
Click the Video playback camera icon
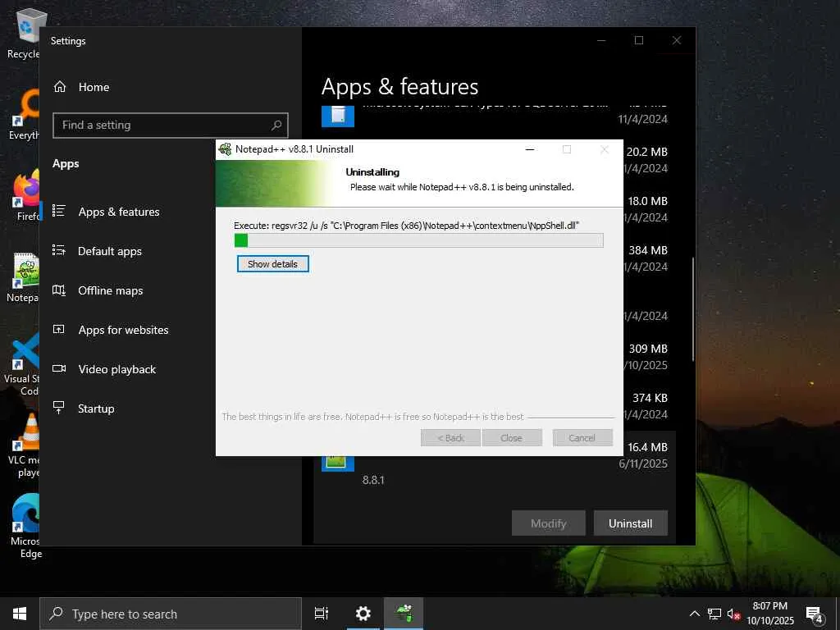pyautogui.click(x=59, y=368)
